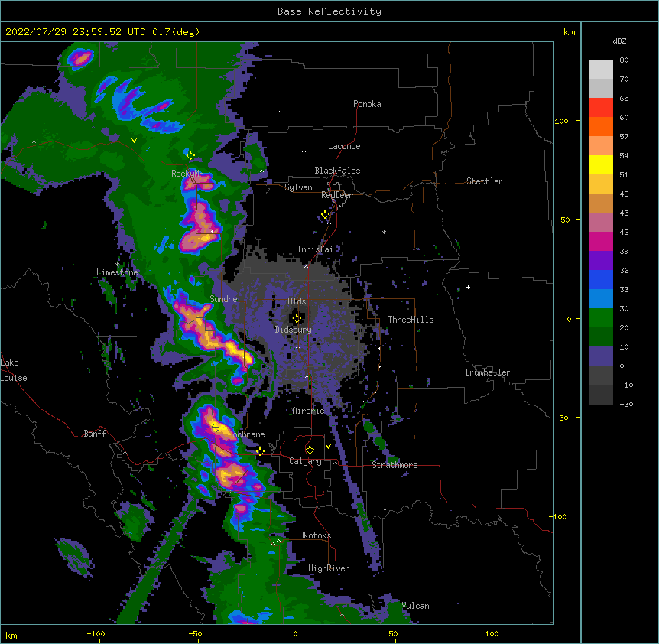
Task: Select the dark green 10-20 dBZ swatch
Action: [601, 337]
